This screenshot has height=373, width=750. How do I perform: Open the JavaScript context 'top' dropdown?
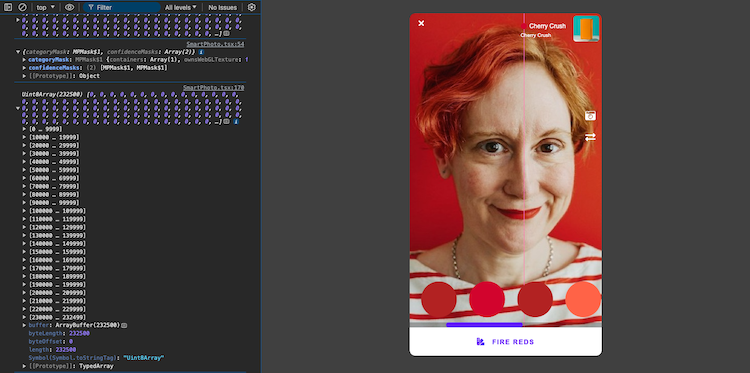46,7
